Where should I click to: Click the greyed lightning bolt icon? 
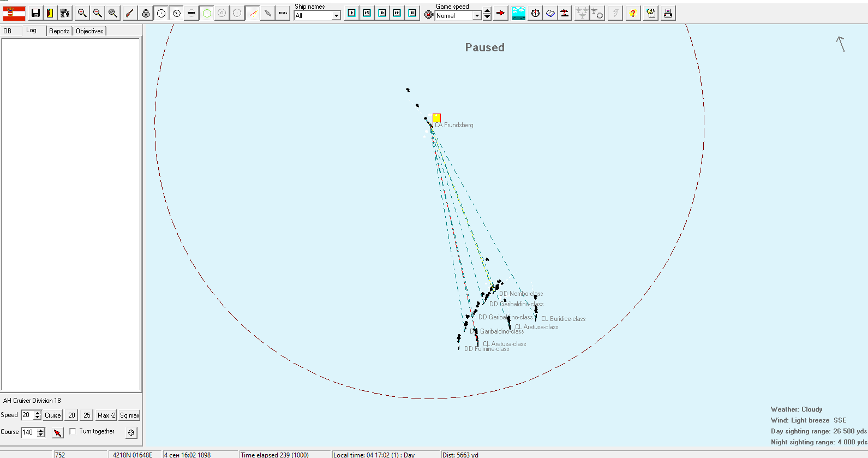[615, 13]
